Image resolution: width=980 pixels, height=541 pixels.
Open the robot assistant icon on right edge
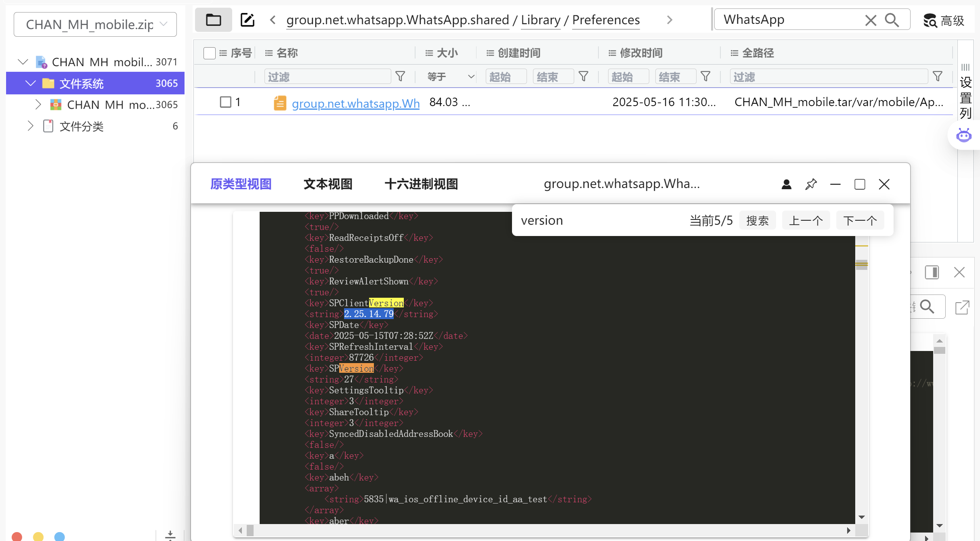963,135
